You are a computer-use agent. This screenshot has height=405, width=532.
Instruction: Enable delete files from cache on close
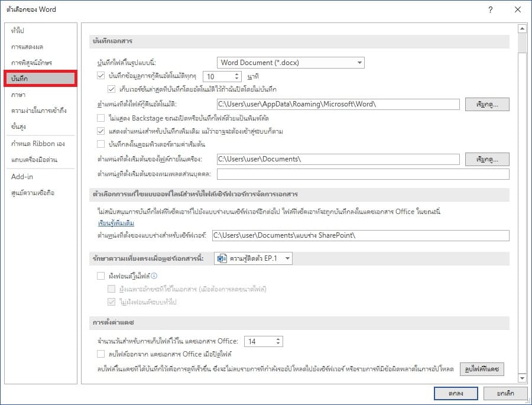pyautogui.click(x=100, y=354)
